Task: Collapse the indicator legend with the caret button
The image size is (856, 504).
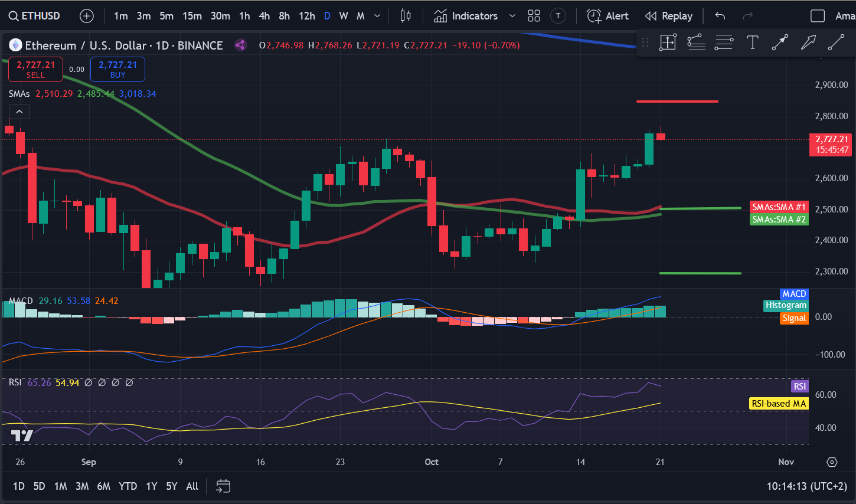Action: (19, 112)
